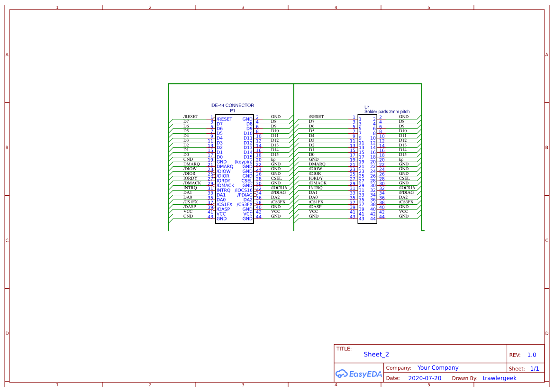Image resolution: width=554 pixels, height=392 pixels.
Task: Select the Solder pads 2mm pitch label
Action: click(387, 112)
